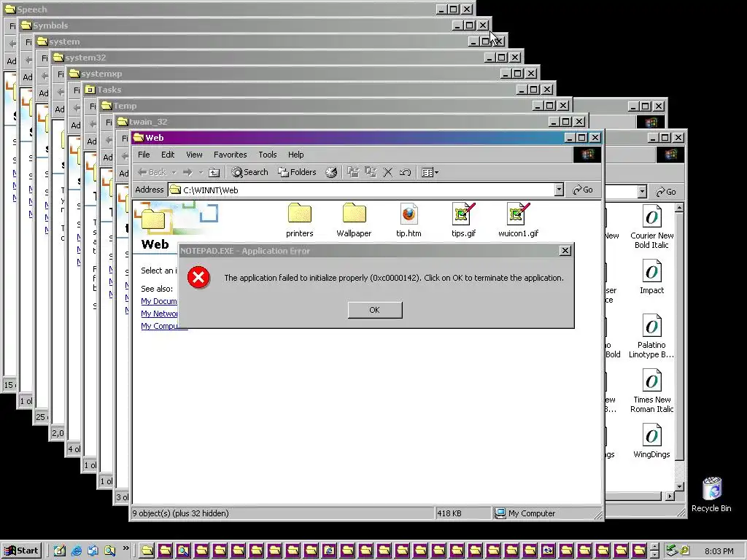Click the Undo toolbar icon in the Web window
This screenshot has width=747, height=560.
pyautogui.click(x=405, y=172)
